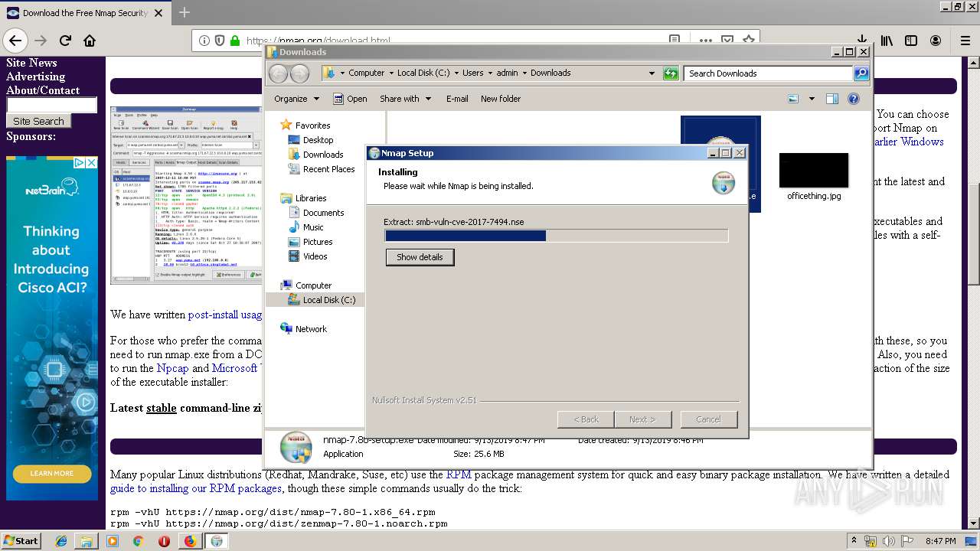
Task: Refresh the Downloads folder address bar
Action: pos(671,73)
